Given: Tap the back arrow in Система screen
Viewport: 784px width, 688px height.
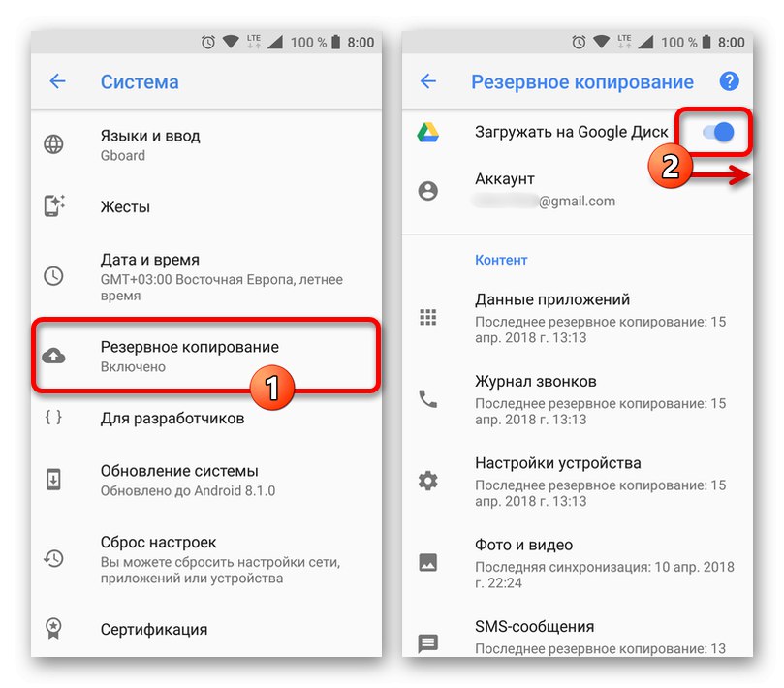Looking at the screenshot, I should click(x=57, y=81).
